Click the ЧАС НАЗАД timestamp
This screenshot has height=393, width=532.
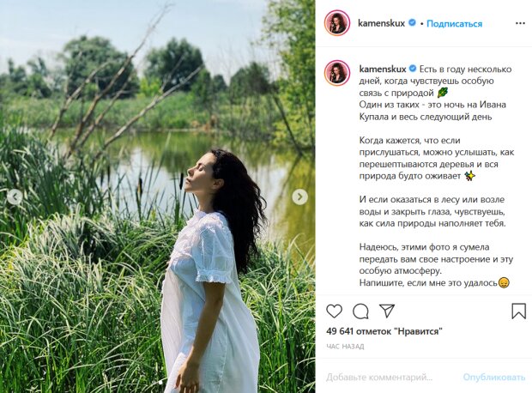pos(345,347)
